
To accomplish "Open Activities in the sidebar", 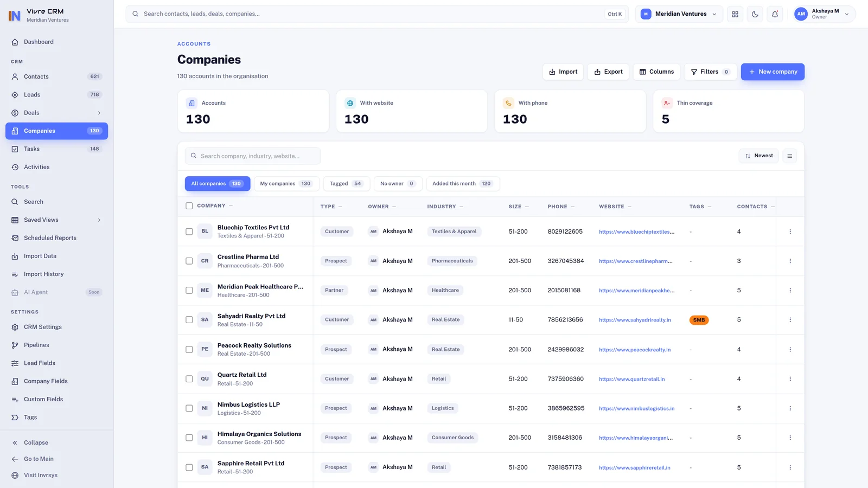I will (56, 167).
